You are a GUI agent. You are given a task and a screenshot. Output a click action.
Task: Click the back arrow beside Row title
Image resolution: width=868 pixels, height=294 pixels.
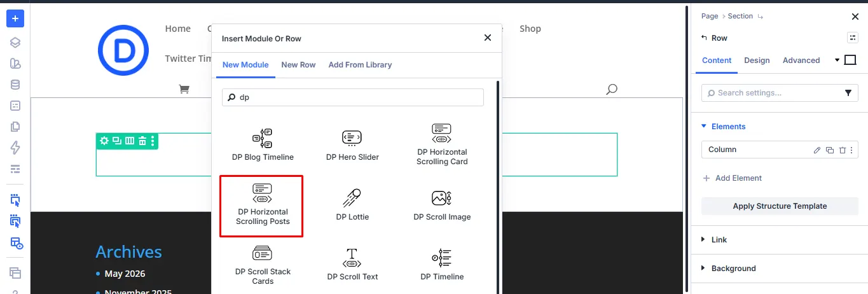[x=703, y=38]
